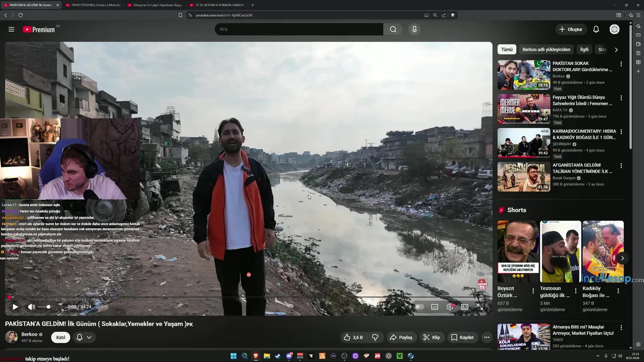Open options menu for AFGANİSTAN'A GELDİM video

(621, 165)
